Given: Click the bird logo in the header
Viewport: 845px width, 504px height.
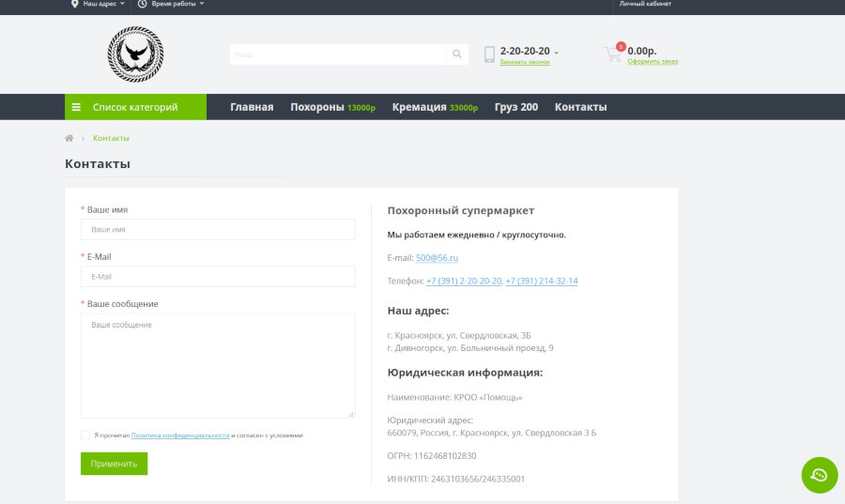Looking at the screenshot, I should (x=135, y=54).
